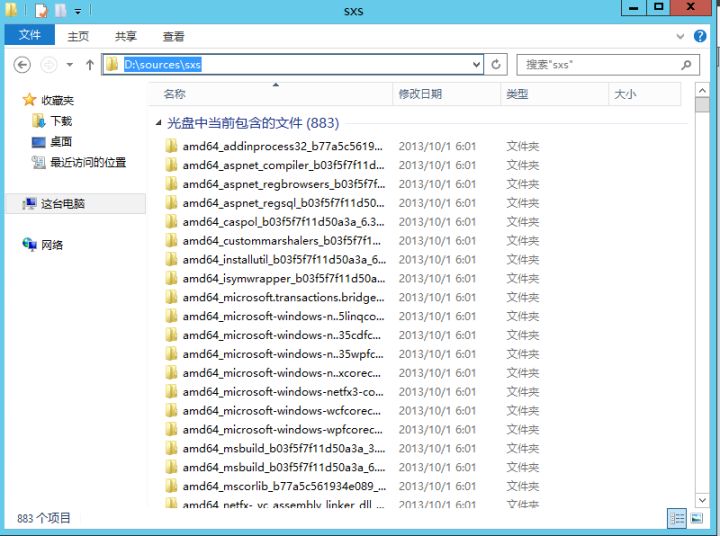The width and height of the screenshot is (720, 536).
Task: Select amd64_microsoft-windows-n..35cdfc... folder name
Action: coord(281,335)
